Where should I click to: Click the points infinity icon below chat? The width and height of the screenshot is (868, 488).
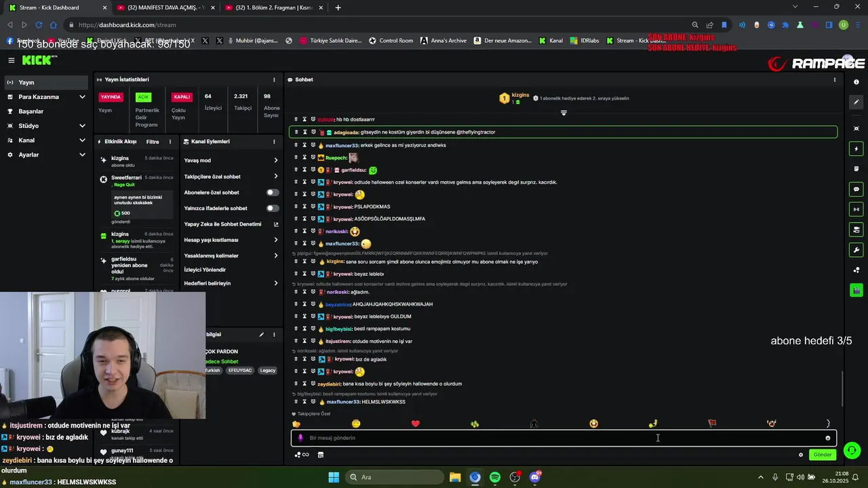(x=302, y=455)
